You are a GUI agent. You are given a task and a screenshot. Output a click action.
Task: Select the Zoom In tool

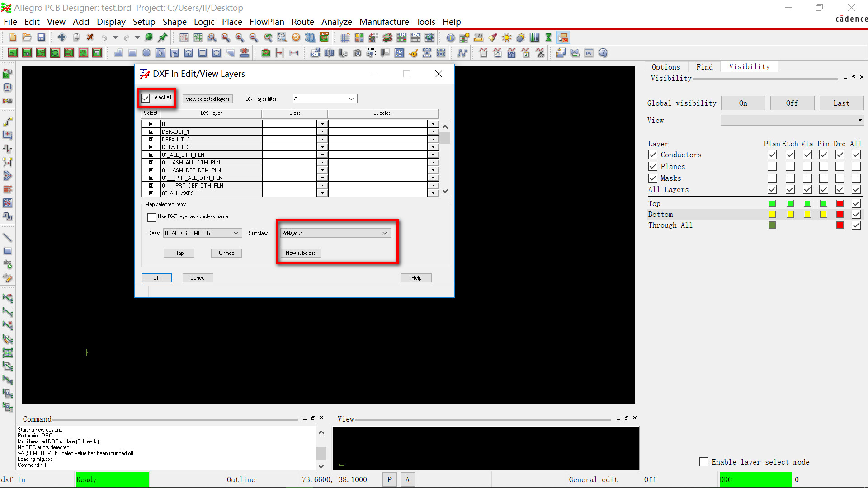[x=240, y=38]
